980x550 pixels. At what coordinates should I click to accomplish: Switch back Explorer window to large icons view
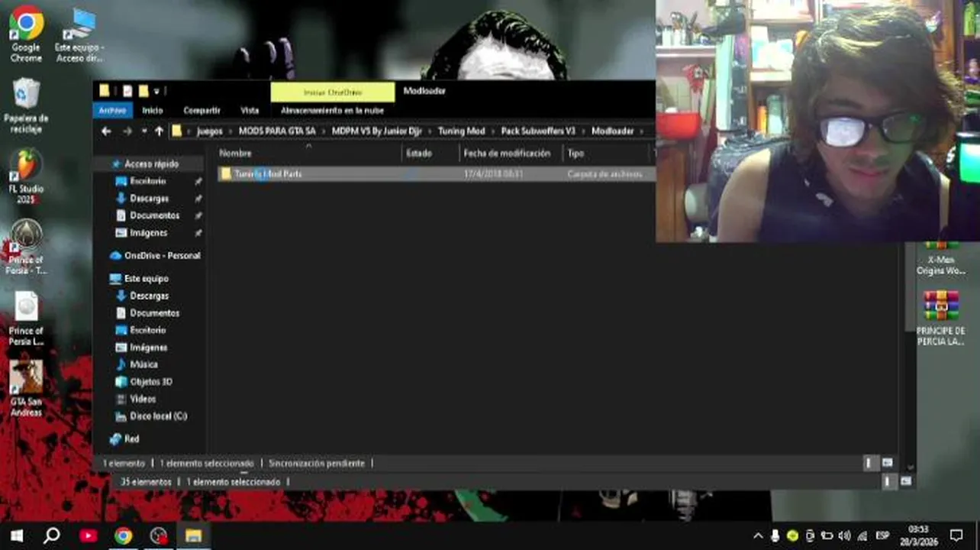point(905,482)
